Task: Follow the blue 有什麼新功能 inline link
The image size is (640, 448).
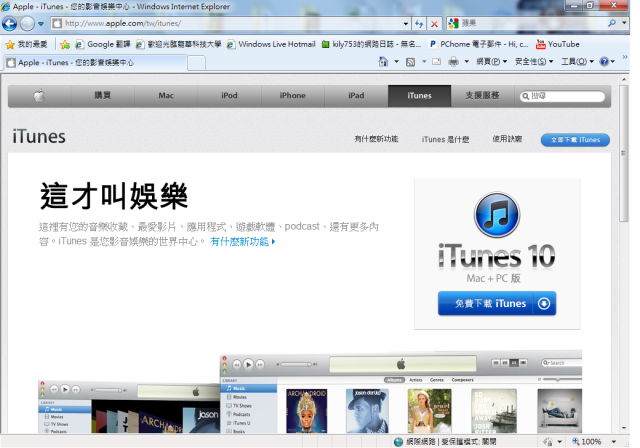Action: click(x=242, y=242)
